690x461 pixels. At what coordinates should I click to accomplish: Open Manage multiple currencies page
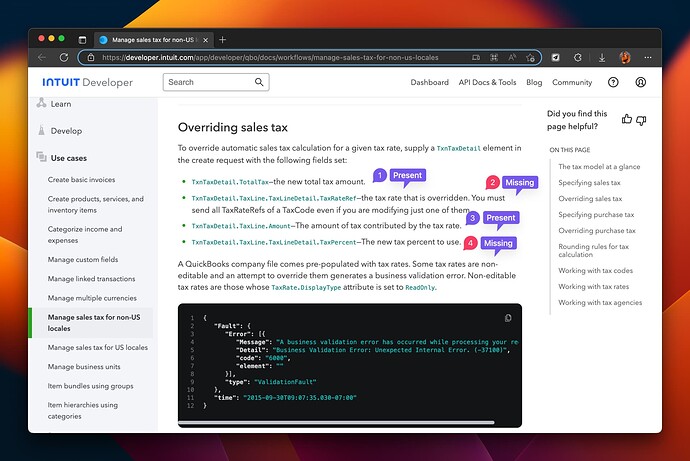point(92,298)
